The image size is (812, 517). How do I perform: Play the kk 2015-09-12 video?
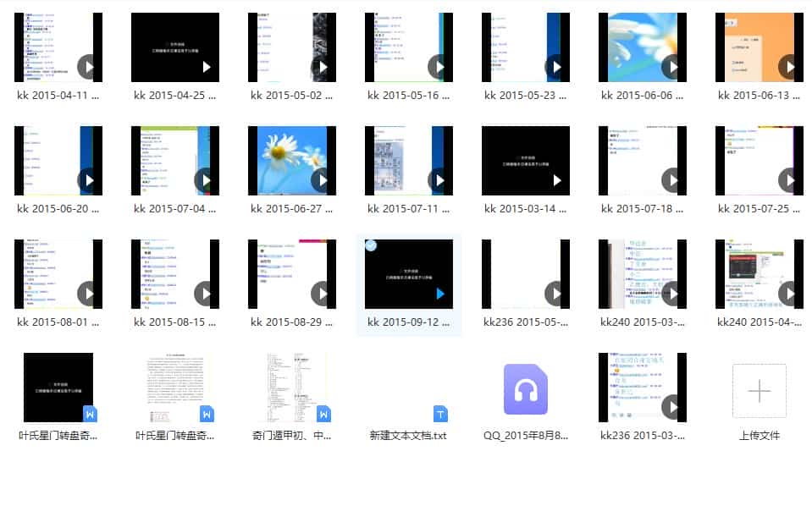pyautogui.click(x=439, y=294)
